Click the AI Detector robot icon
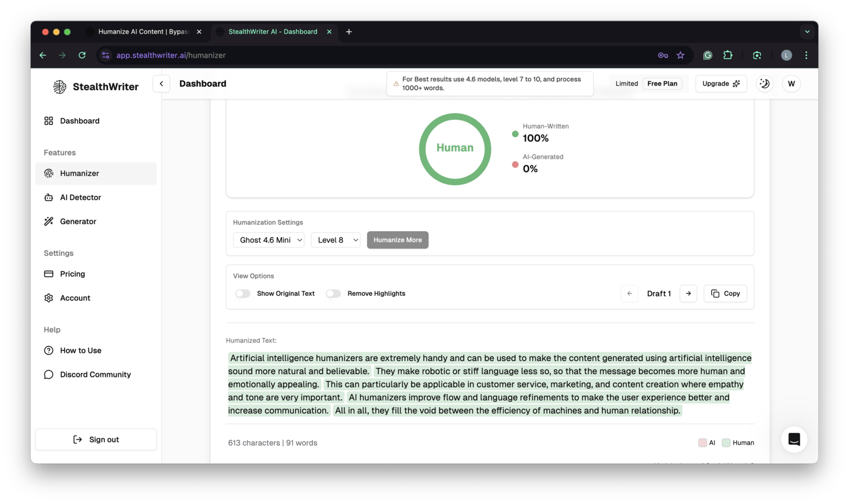849x504 pixels. point(49,198)
